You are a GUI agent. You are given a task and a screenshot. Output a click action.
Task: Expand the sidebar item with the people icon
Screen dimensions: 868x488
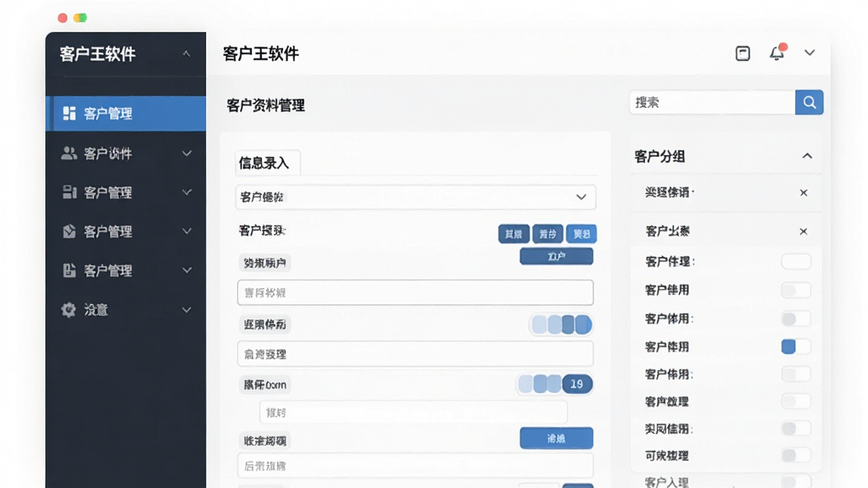[x=186, y=153]
